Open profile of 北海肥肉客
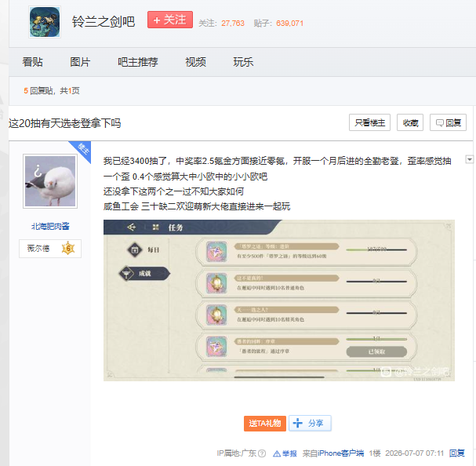The height and width of the screenshot is (466, 476). click(50, 226)
